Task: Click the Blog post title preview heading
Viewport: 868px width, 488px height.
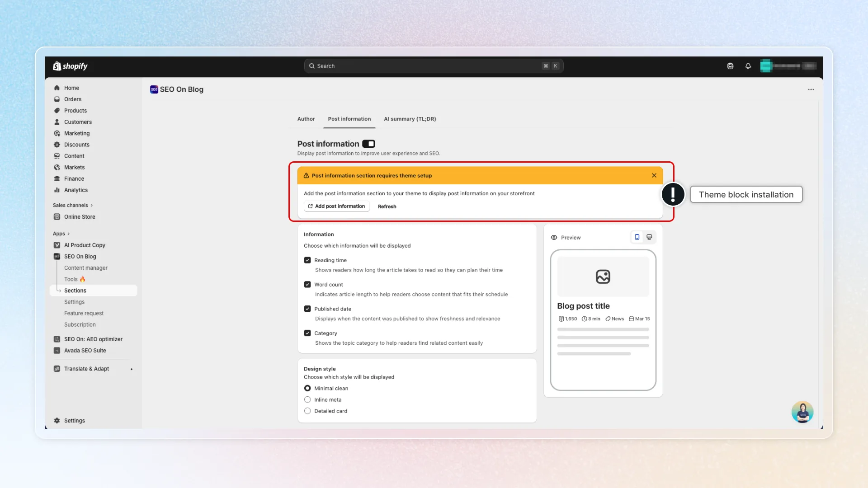Action: point(583,306)
